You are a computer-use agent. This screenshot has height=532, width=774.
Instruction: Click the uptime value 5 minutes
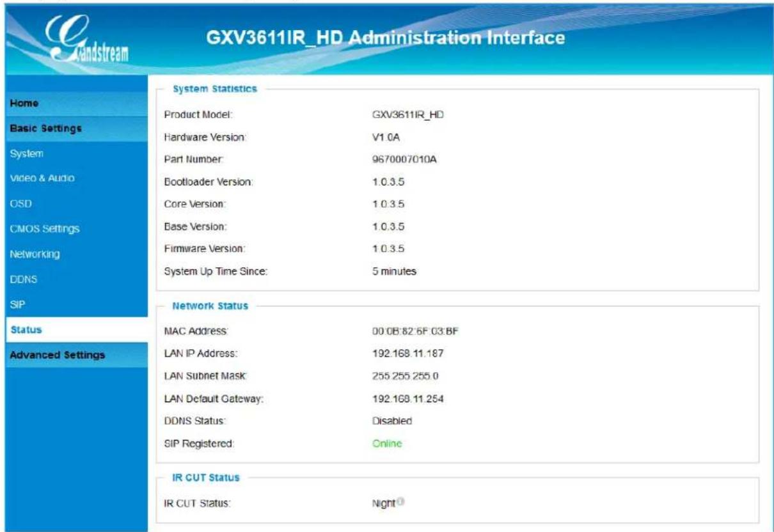tap(394, 272)
